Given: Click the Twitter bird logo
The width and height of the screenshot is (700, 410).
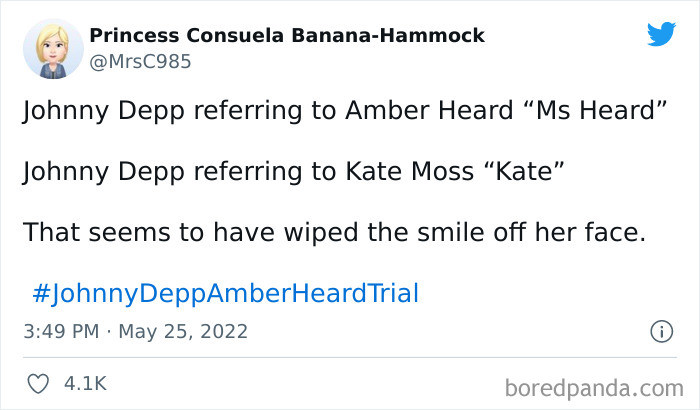Looking at the screenshot, I should [661, 33].
